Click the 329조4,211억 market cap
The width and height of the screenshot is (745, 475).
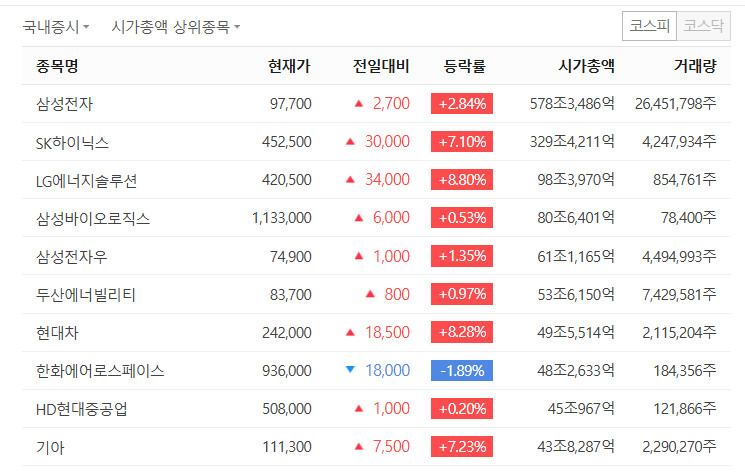tap(572, 142)
